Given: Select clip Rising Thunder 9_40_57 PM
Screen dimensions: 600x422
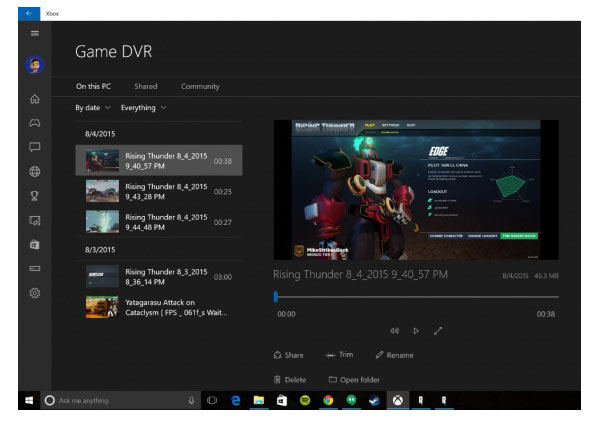Looking at the screenshot, I should [159, 161].
